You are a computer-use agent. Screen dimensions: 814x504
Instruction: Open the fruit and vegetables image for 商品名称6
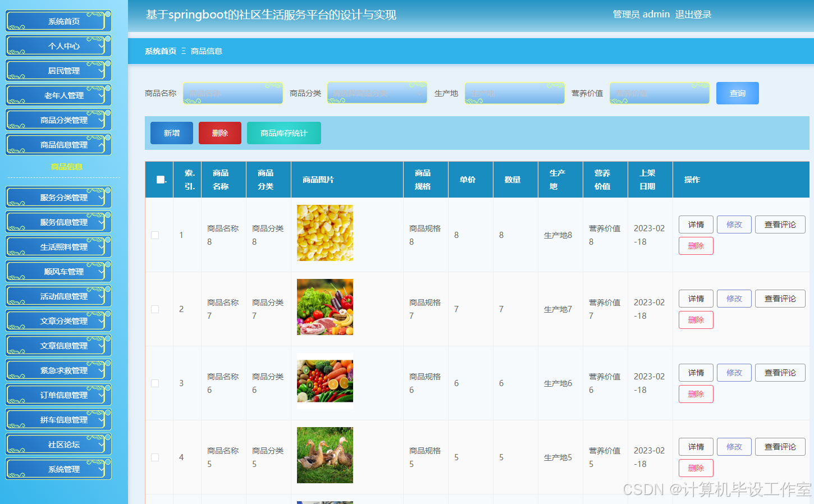click(x=325, y=381)
